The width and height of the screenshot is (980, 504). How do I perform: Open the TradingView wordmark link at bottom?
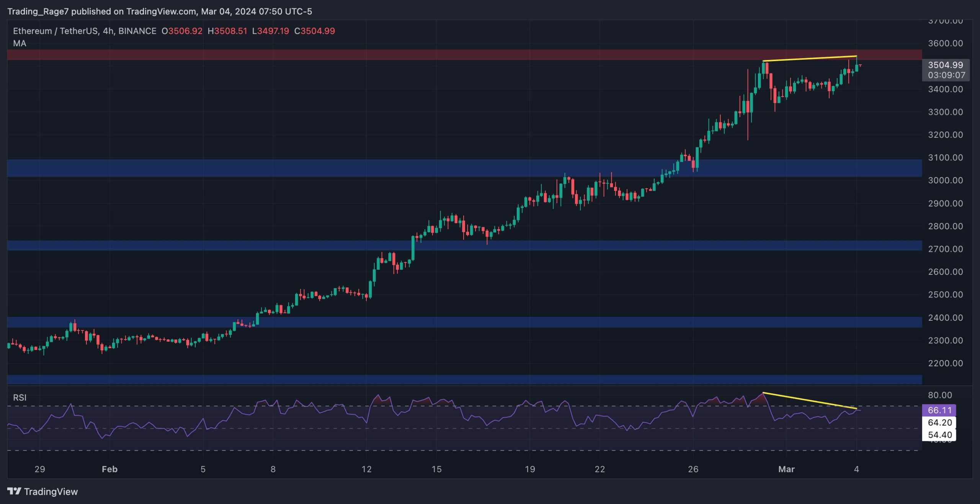pyautogui.click(x=51, y=492)
